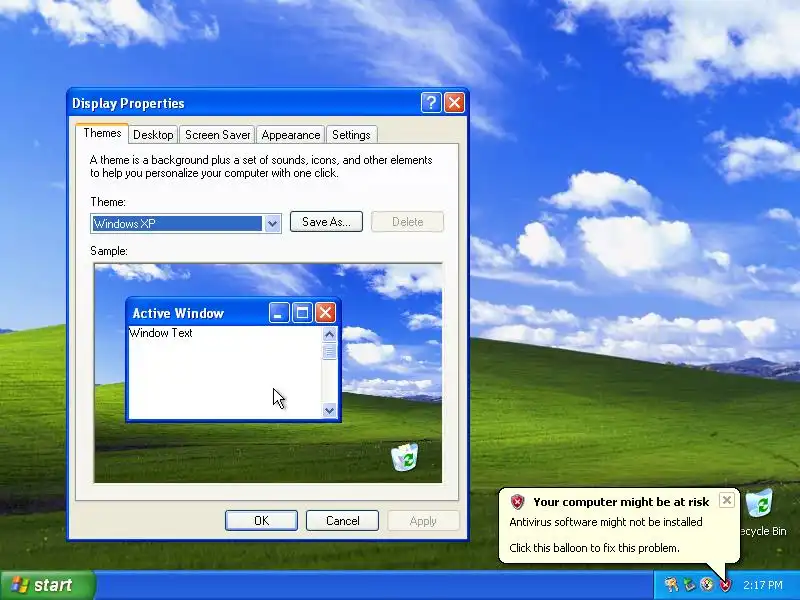This screenshot has height=600, width=800.
Task: Click the keys activation icon in the tray
Action: (671, 584)
